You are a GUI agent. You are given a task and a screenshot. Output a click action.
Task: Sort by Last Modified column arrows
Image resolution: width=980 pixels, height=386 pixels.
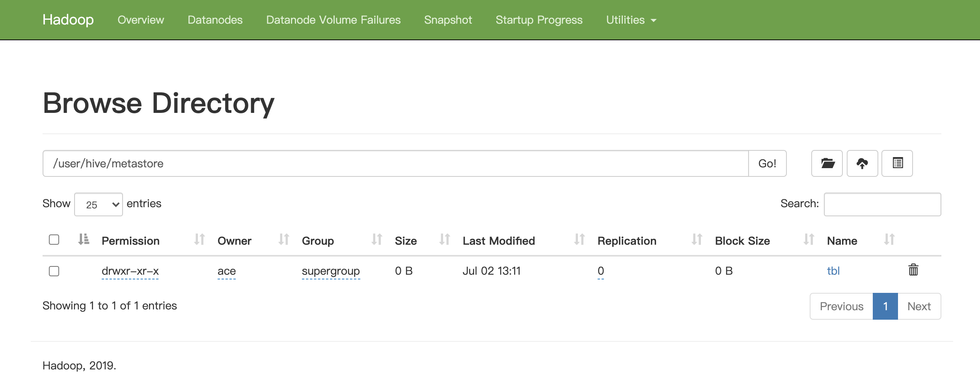[579, 240]
